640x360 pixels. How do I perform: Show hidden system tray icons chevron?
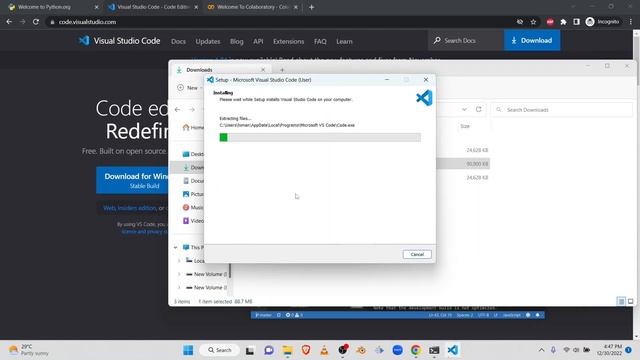[x=541, y=350]
